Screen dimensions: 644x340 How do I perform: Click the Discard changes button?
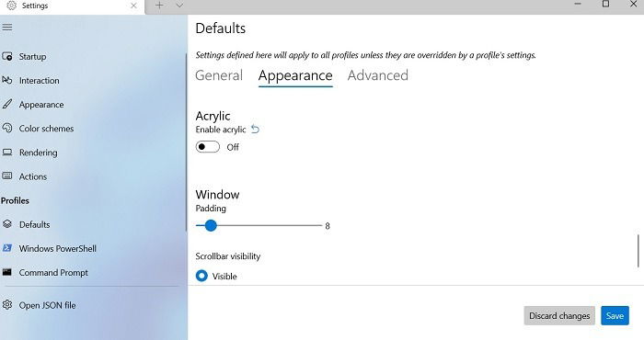(x=559, y=316)
